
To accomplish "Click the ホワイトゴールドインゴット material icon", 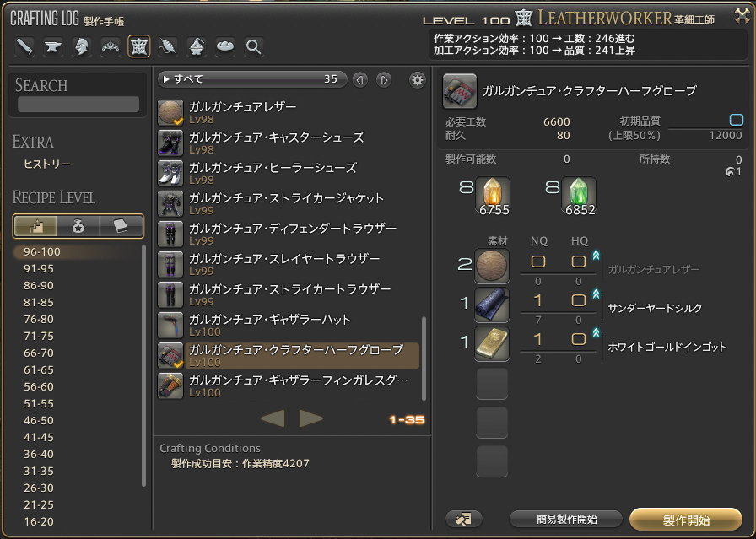I will pos(492,344).
